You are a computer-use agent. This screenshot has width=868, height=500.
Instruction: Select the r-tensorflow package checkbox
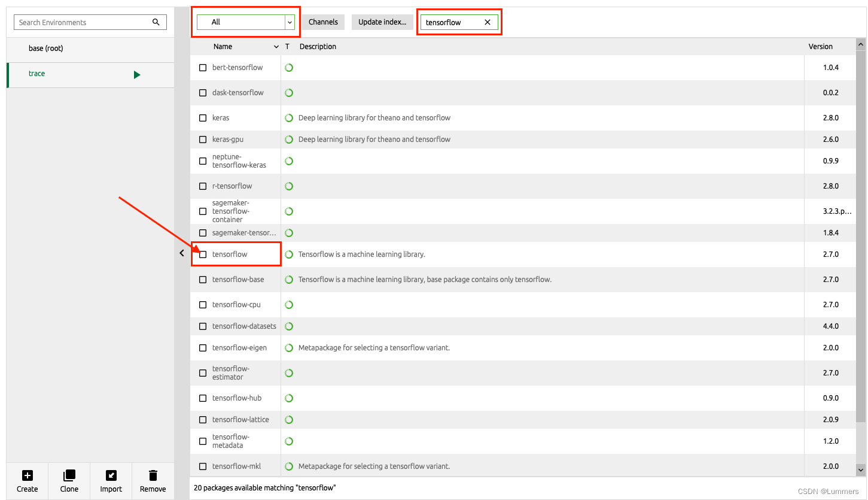[x=203, y=186]
